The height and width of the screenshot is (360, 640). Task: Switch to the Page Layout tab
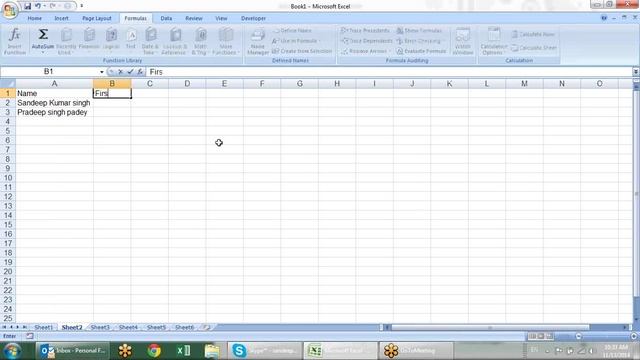click(x=97, y=18)
